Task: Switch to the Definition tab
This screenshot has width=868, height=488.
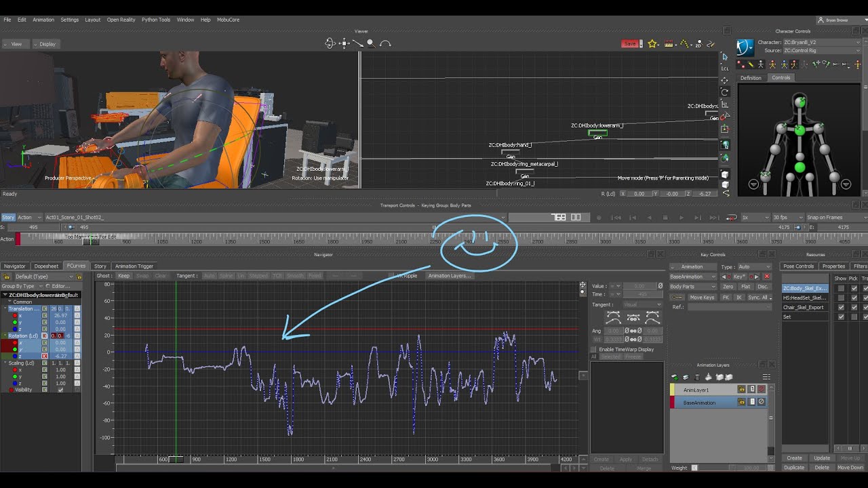Action: click(751, 78)
